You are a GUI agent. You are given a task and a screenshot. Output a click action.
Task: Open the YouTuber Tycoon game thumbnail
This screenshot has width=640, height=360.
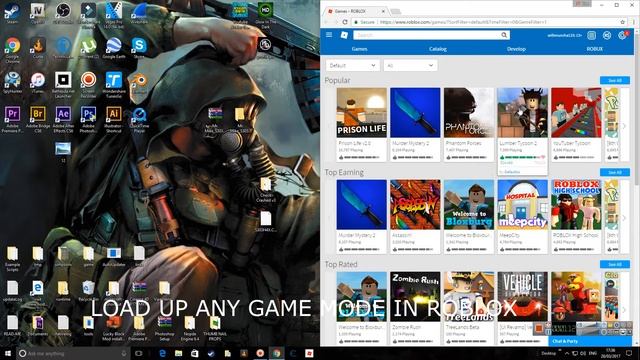tap(576, 113)
